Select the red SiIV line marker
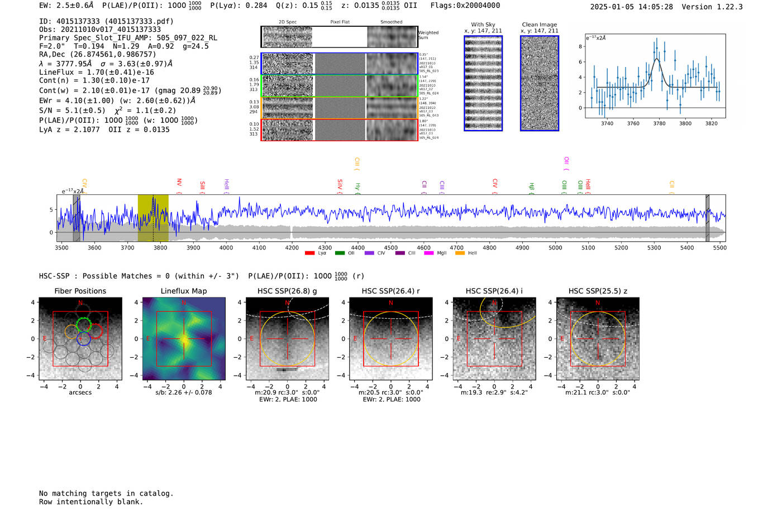 (340, 186)
